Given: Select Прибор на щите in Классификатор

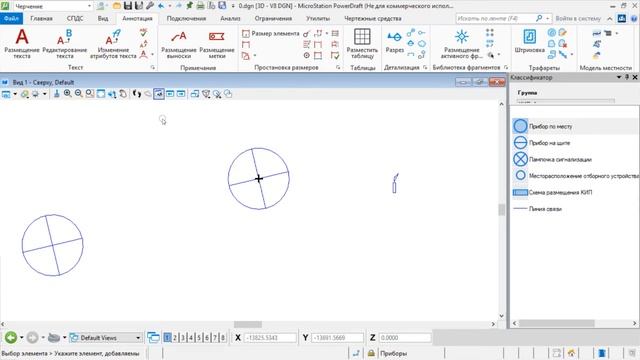Looking at the screenshot, I should 575,143.
